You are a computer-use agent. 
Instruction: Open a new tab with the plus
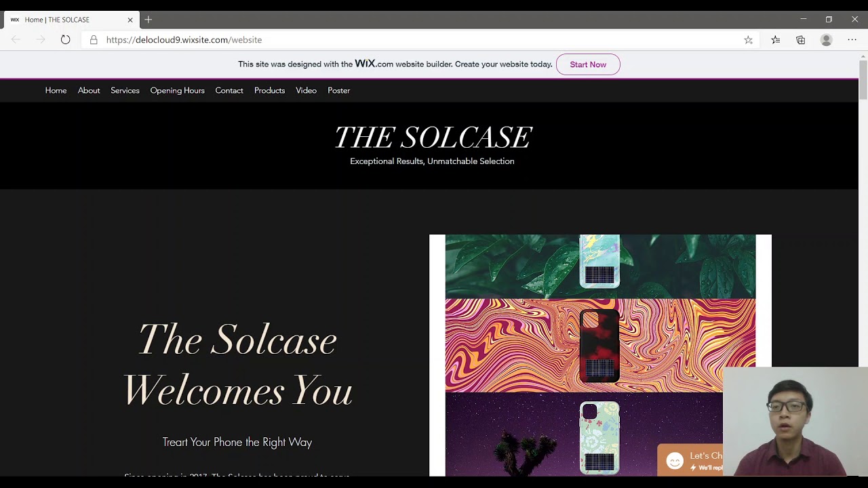(x=149, y=20)
